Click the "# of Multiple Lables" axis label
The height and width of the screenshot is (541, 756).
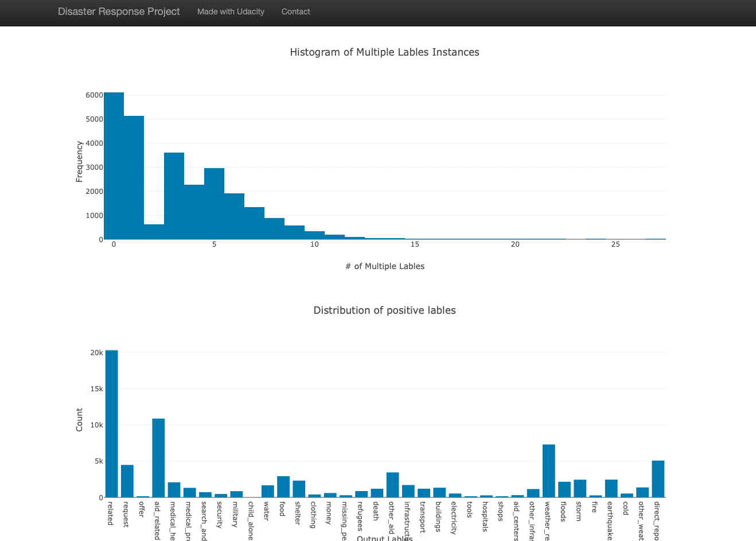385,266
